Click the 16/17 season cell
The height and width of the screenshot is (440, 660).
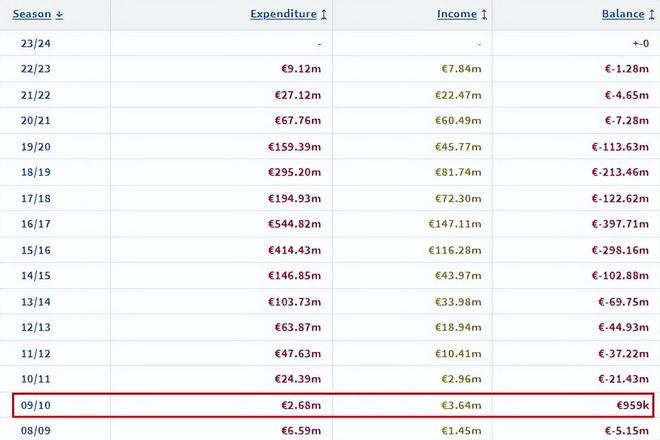(36, 223)
